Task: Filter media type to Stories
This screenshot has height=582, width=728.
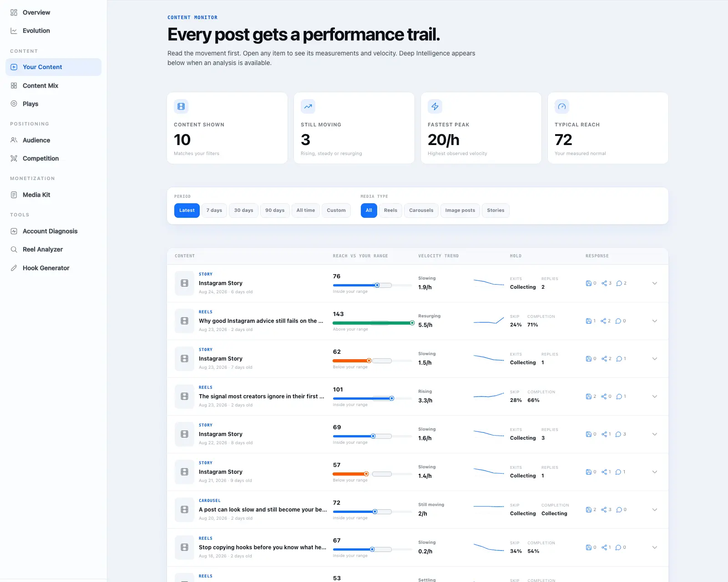Action: coord(495,211)
